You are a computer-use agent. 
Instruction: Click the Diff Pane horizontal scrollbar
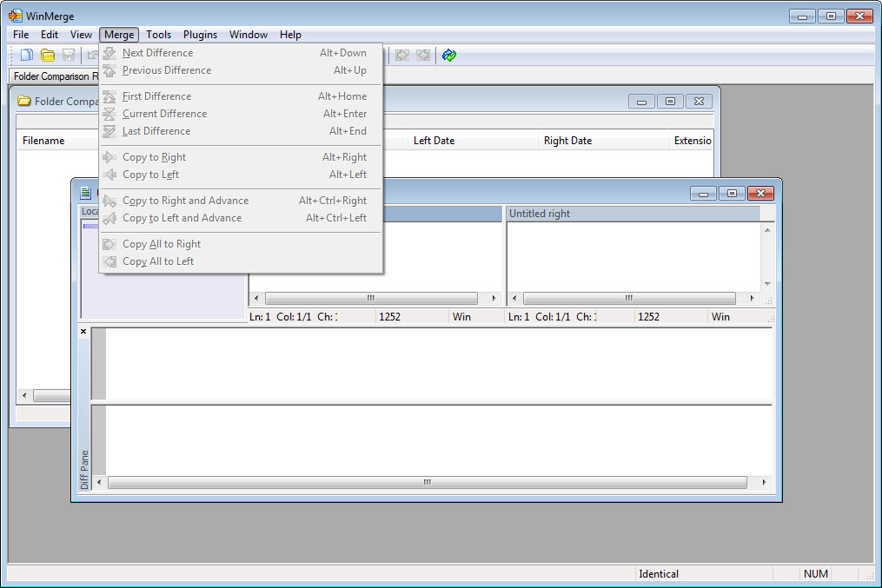click(x=427, y=482)
